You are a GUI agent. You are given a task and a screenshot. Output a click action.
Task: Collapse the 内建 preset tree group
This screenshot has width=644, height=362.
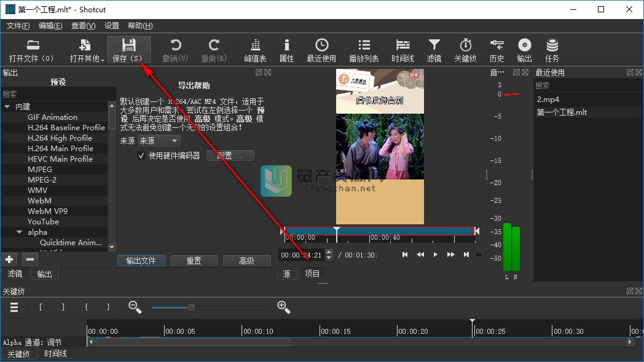click(x=7, y=106)
